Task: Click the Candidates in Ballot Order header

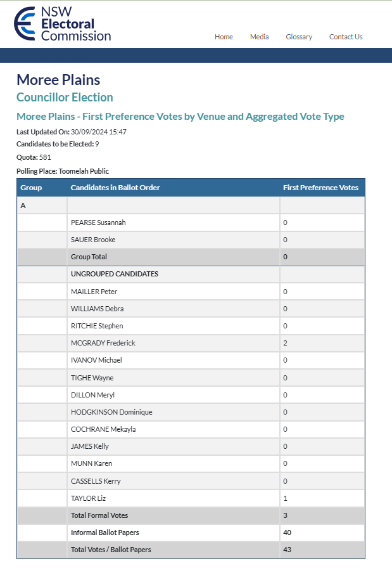Action: pos(115,188)
